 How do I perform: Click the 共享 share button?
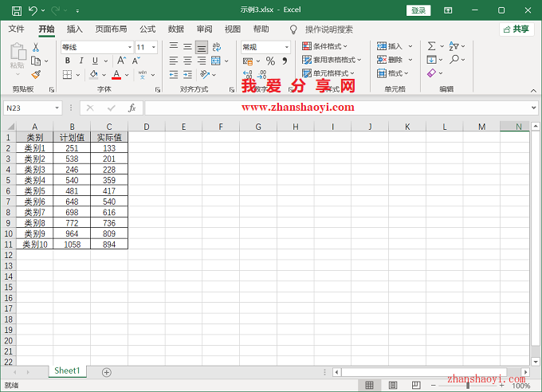(x=516, y=29)
